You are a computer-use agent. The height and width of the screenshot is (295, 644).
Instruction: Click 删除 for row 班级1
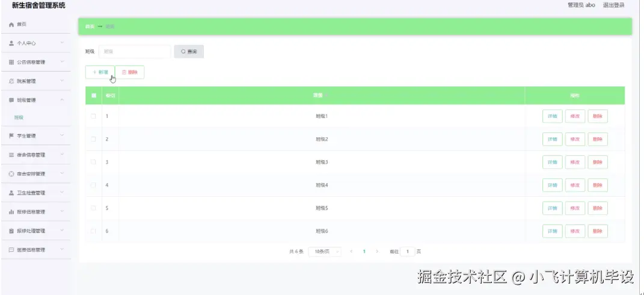pyautogui.click(x=598, y=116)
